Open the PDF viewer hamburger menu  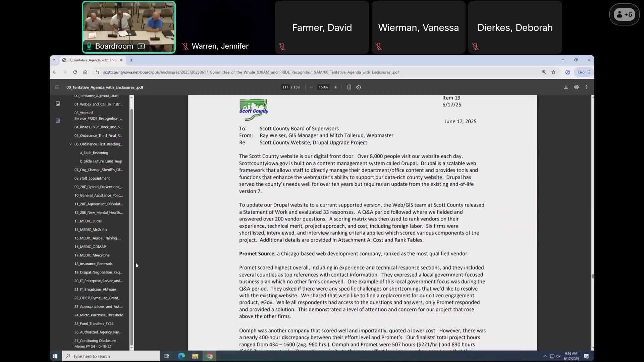pyautogui.click(x=57, y=87)
